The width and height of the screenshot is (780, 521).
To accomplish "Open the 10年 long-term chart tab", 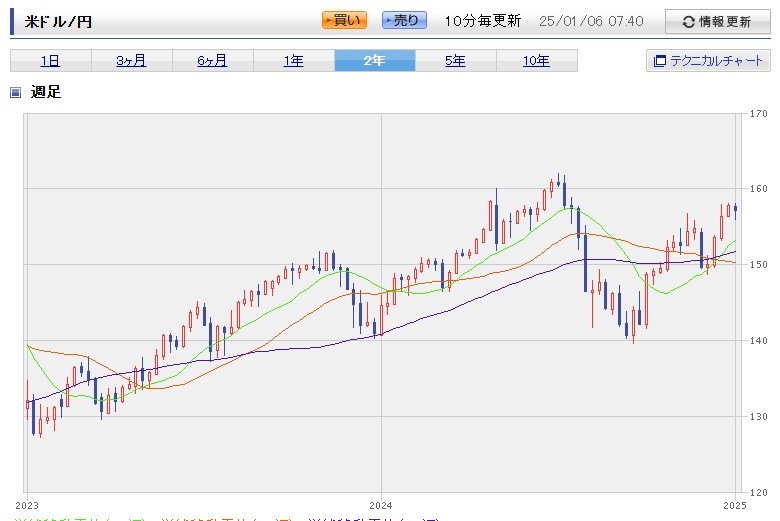I will (x=536, y=61).
